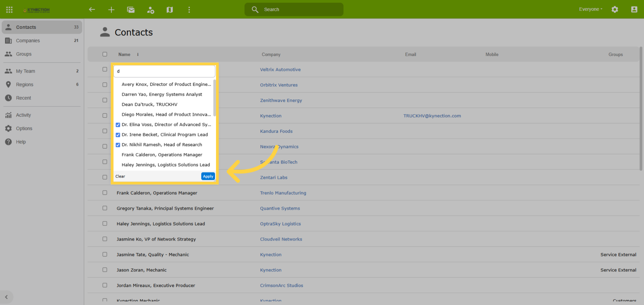Click the Apply filter button

click(x=208, y=176)
